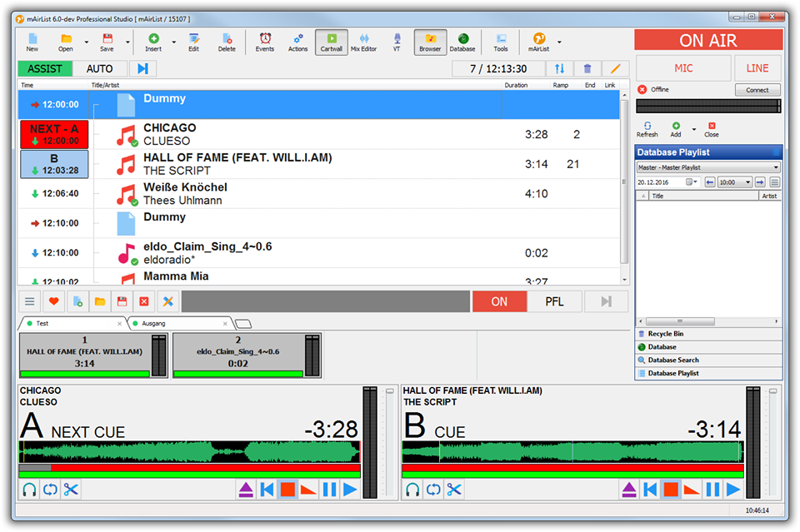The image size is (800, 532).
Task: Open the Mix Editor tool
Action: (363, 42)
